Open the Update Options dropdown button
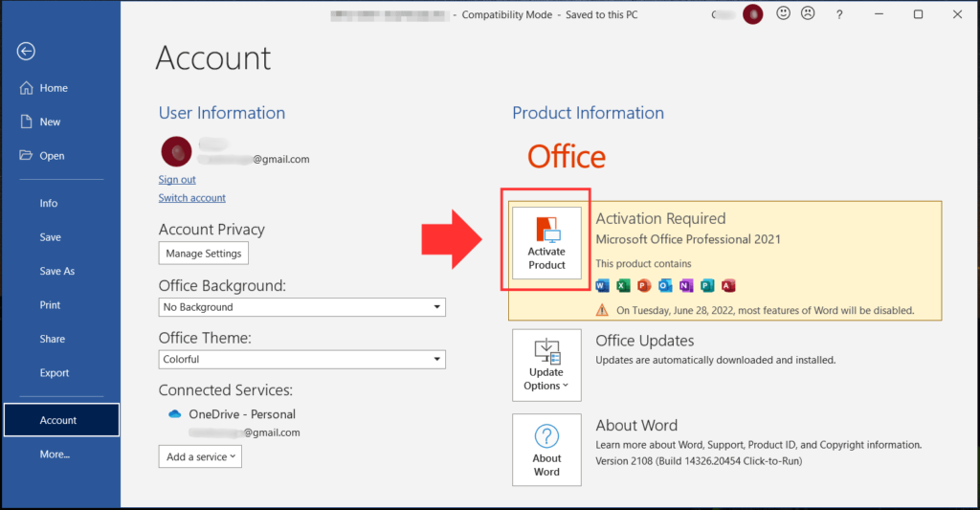Image resolution: width=980 pixels, height=510 pixels. [x=546, y=365]
